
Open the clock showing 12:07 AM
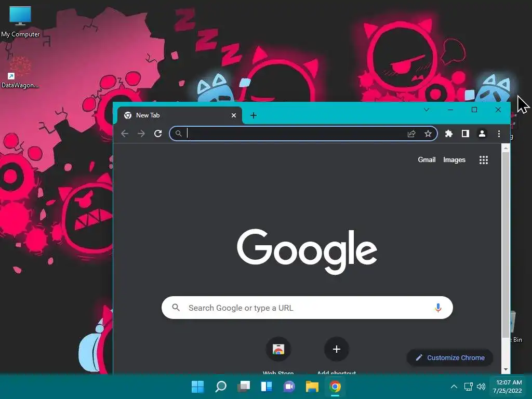click(508, 387)
